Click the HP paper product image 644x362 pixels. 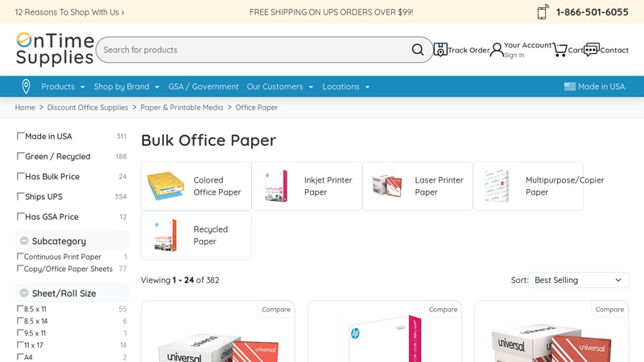click(x=385, y=339)
